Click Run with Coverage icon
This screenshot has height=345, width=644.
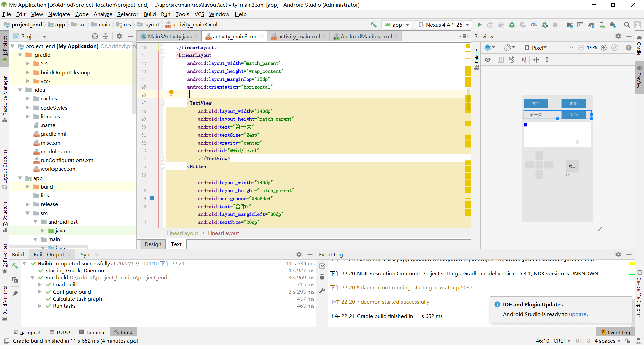tap(523, 25)
